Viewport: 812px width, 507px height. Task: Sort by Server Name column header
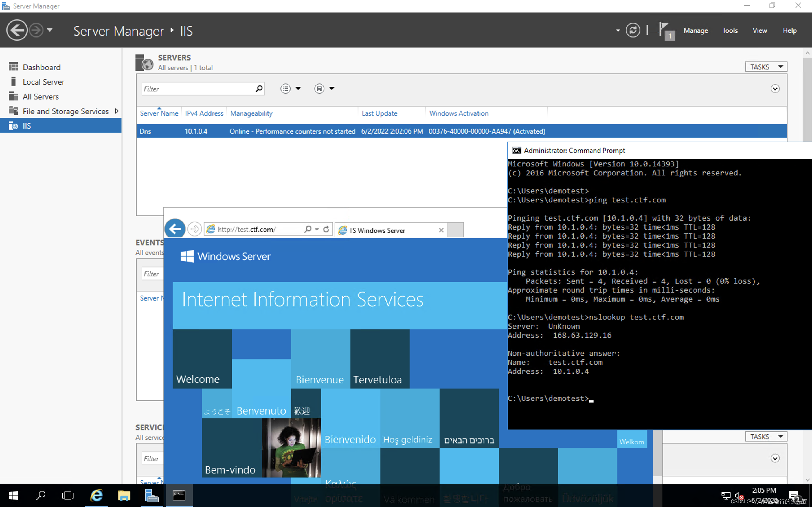(x=159, y=113)
